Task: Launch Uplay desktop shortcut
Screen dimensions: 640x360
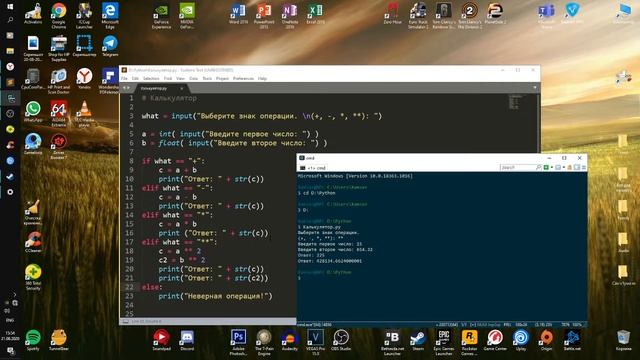Action: [x=521, y=340]
